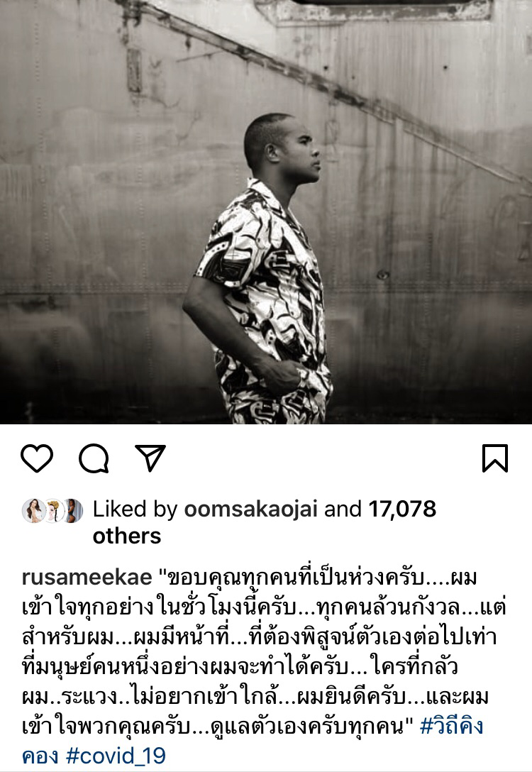Open the #วิถีคิง hashtag
The height and width of the screenshot is (772, 532).
click(451, 726)
